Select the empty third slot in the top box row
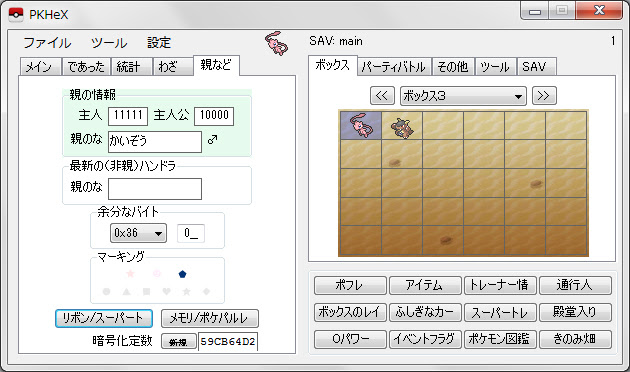The width and height of the screenshot is (630, 372). click(443, 126)
